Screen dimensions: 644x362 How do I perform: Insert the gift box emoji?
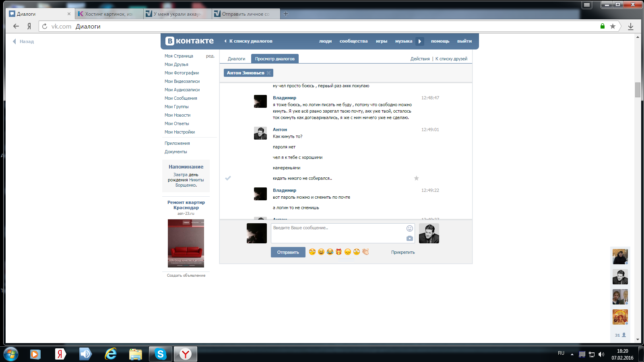pos(339,252)
